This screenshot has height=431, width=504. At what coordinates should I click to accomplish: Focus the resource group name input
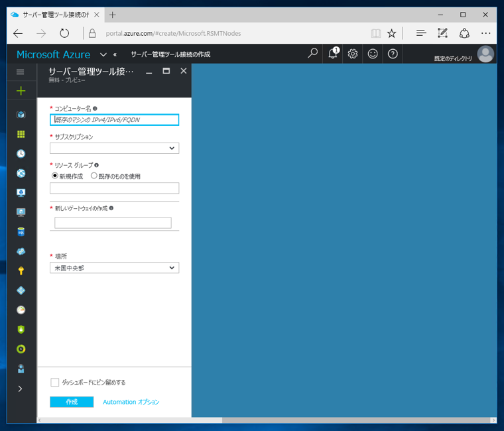tap(115, 188)
